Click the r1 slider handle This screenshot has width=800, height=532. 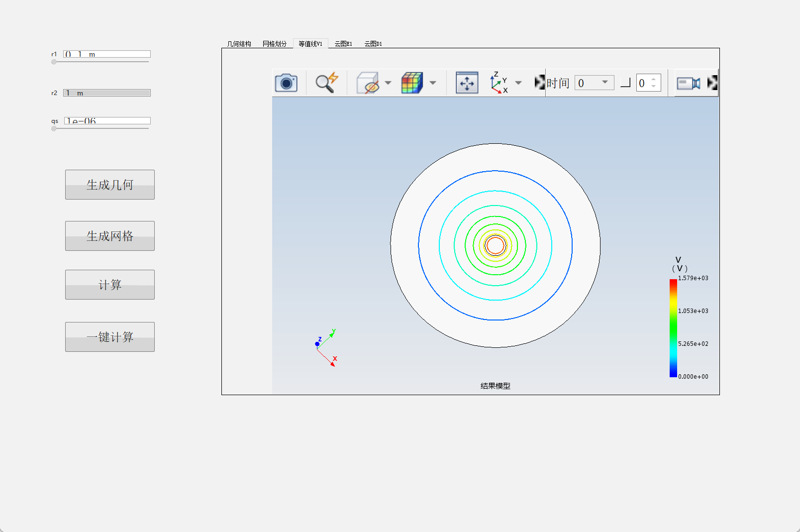[x=54, y=62]
